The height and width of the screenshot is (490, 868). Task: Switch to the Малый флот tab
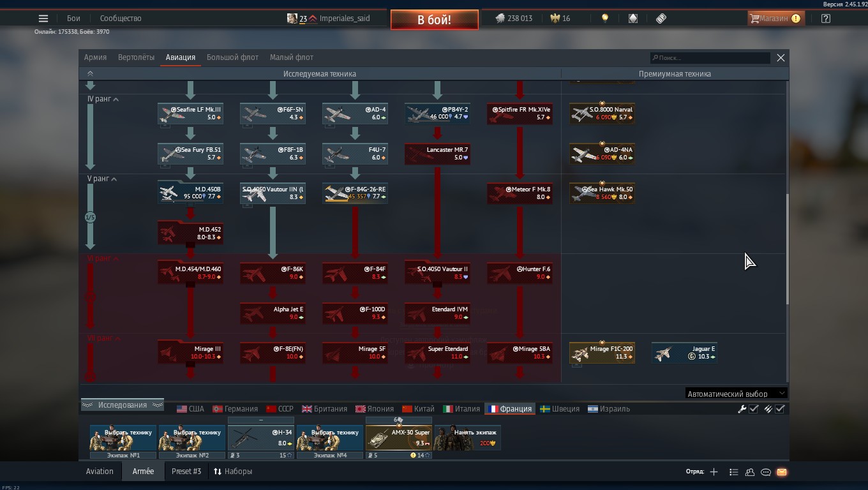[291, 57]
